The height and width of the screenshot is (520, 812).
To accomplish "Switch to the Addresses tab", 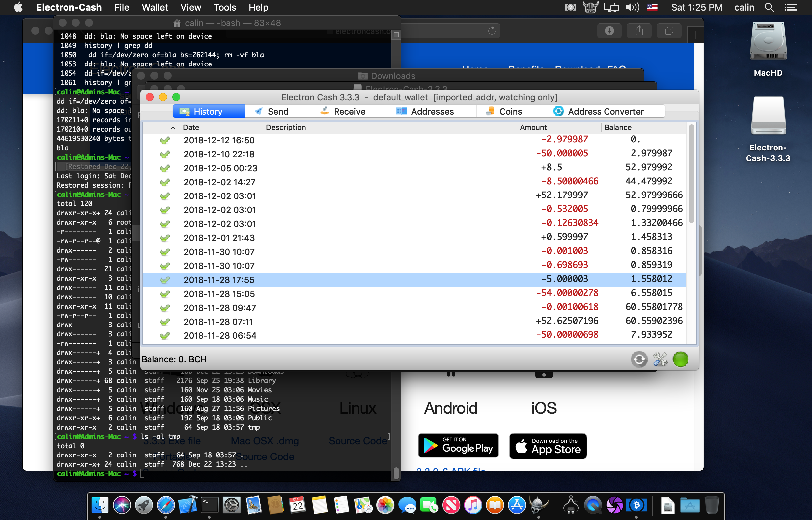I will [432, 111].
